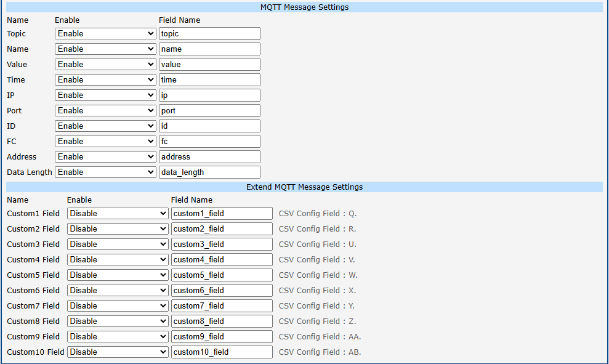Click the 'CSV Config Field : U.' hint

point(317,245)
